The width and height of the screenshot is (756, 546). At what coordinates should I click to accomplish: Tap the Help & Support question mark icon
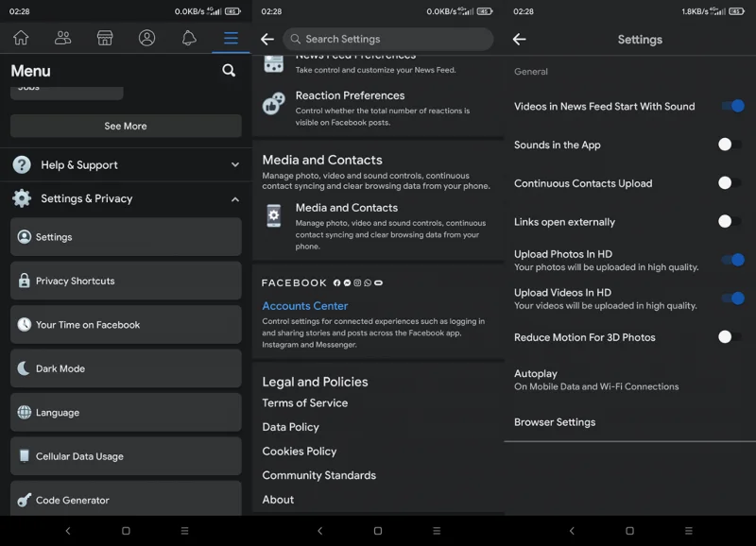coord(22,164)
